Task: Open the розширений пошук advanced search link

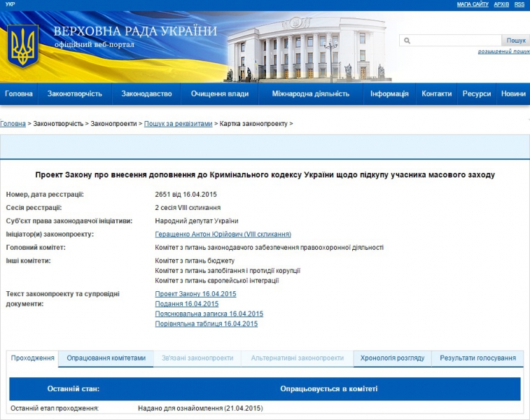Action: [503, 51]
